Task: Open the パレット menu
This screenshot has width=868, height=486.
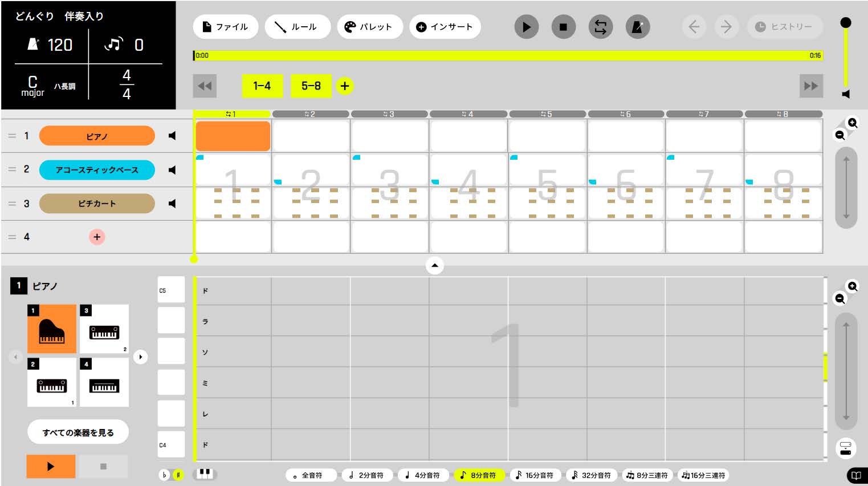Action: point(370,27)
